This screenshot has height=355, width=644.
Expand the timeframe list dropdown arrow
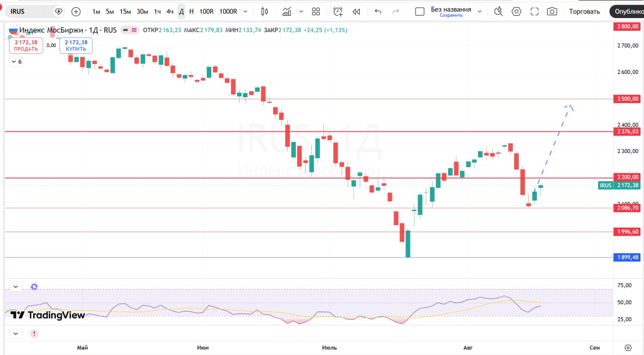pyautogui.click(x=245, y=11)
